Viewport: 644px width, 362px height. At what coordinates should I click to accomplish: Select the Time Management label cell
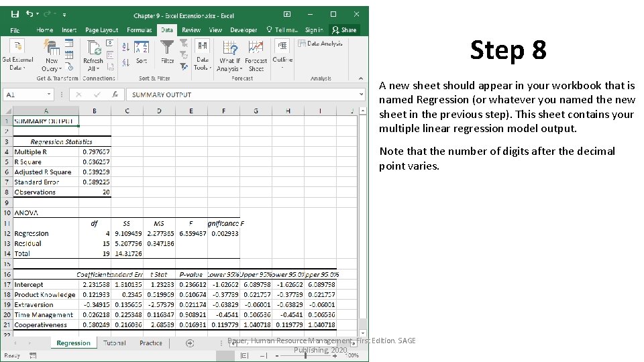coord(46,315)
